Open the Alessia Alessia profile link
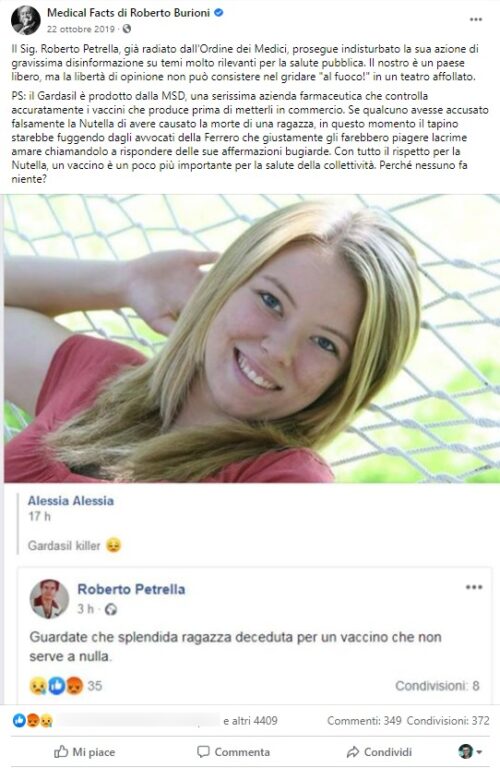This screenshot has width=500, height=768. [71, 501]
